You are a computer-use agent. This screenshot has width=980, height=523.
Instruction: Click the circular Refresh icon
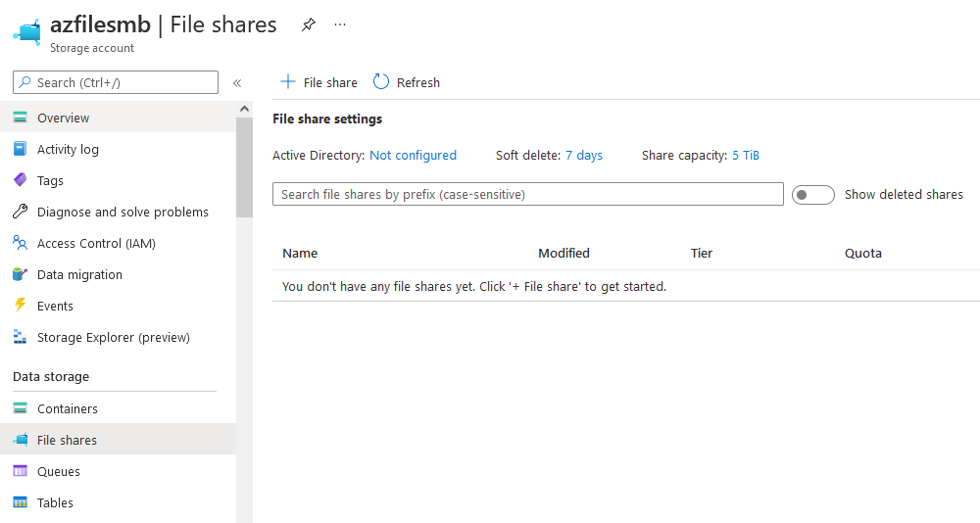click(x=380, y=82)
